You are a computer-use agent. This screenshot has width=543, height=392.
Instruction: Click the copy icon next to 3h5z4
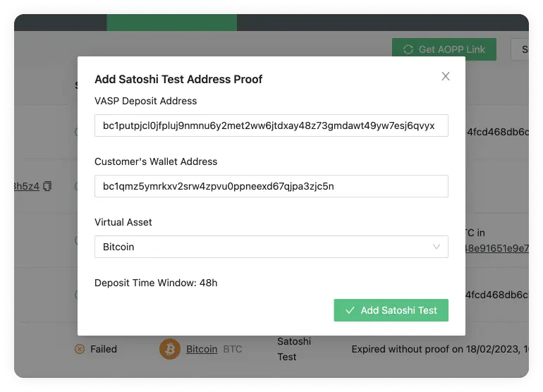47,186
